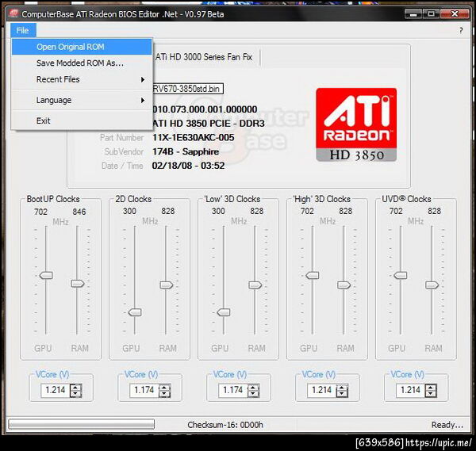Maximize the BIOS Editor window
The height and width of the screenshot is (451, 476).
click(431, 14)
